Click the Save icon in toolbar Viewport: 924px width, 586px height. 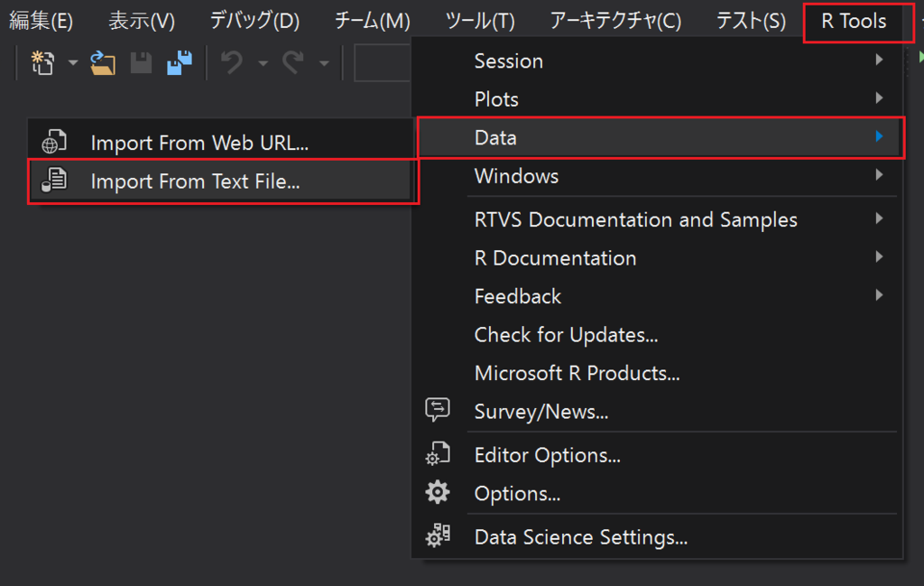coord(142,63)
